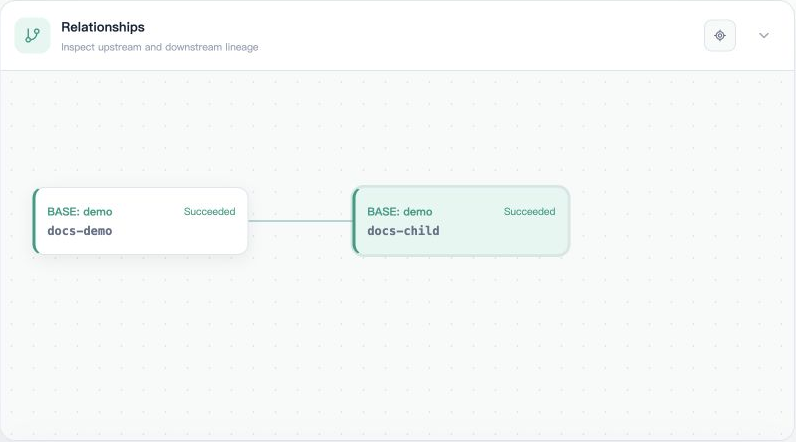Collapse the Relationships panel with the chevron
Viewport: 796px width, 442px height.
click(764, 36)
